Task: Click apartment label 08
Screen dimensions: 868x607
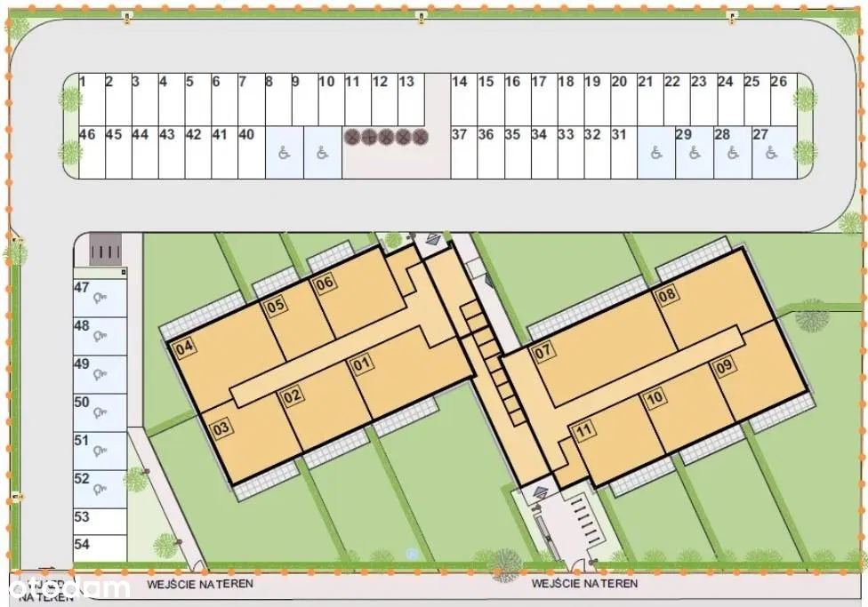Action: coord(668,295)
